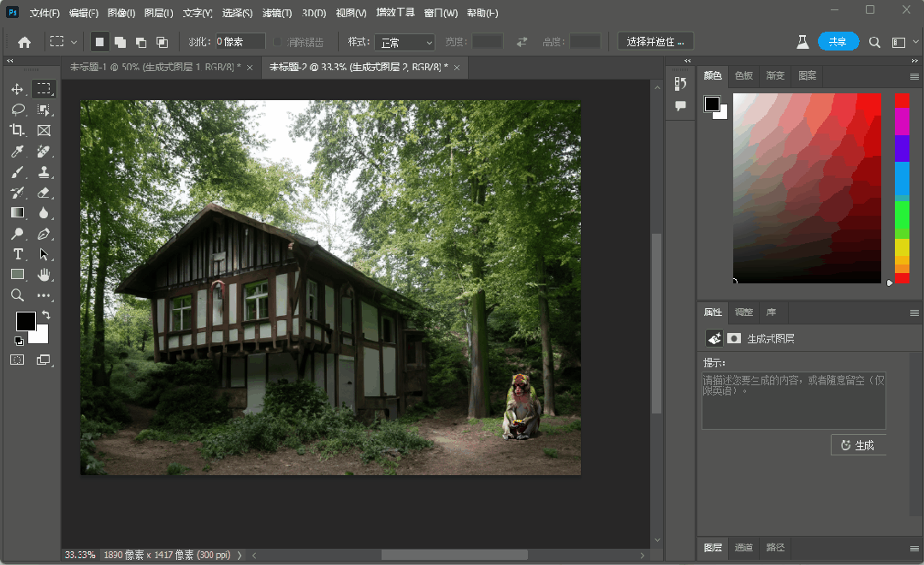Open the Color panel options menu
The height and width of the screenshot is (565, 924).
click(914, 76)
